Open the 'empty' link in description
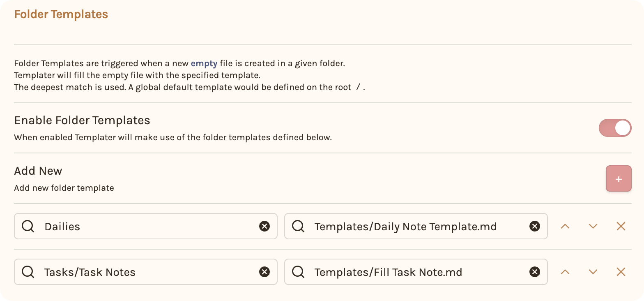Image resolution: width=644 pixels, height=301 pixels. tap(204, 64)
